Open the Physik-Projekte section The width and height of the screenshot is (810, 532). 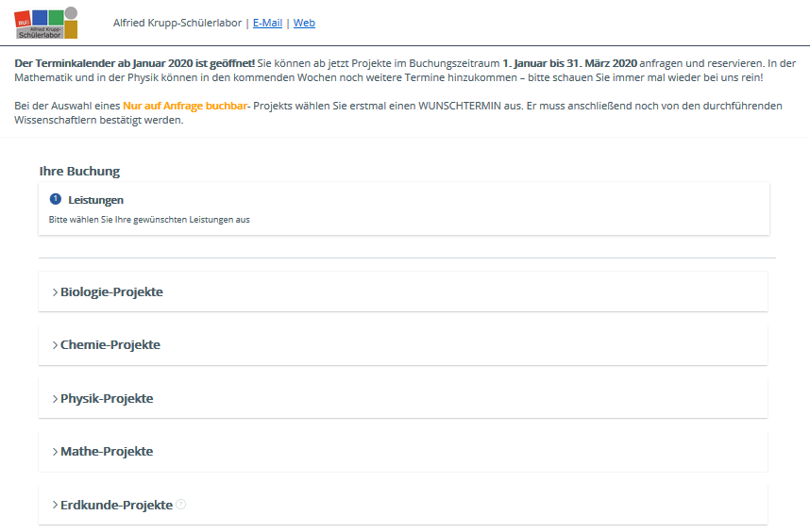tap(107, 399)
